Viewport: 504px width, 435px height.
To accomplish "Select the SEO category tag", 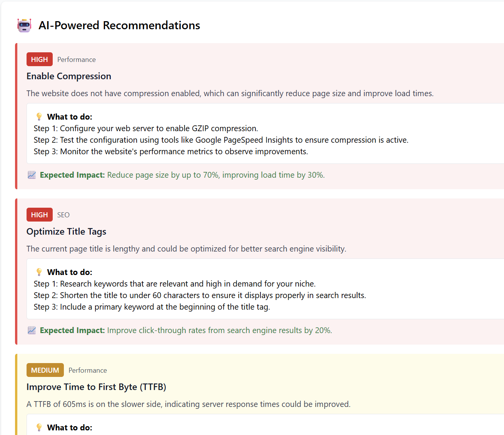I will point(63,215).
